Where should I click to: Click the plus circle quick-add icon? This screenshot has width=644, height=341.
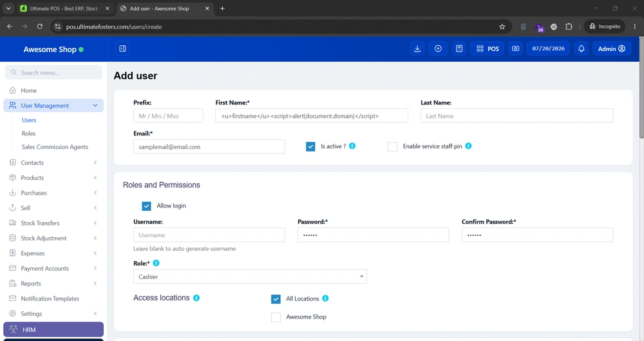pos(438,48)
